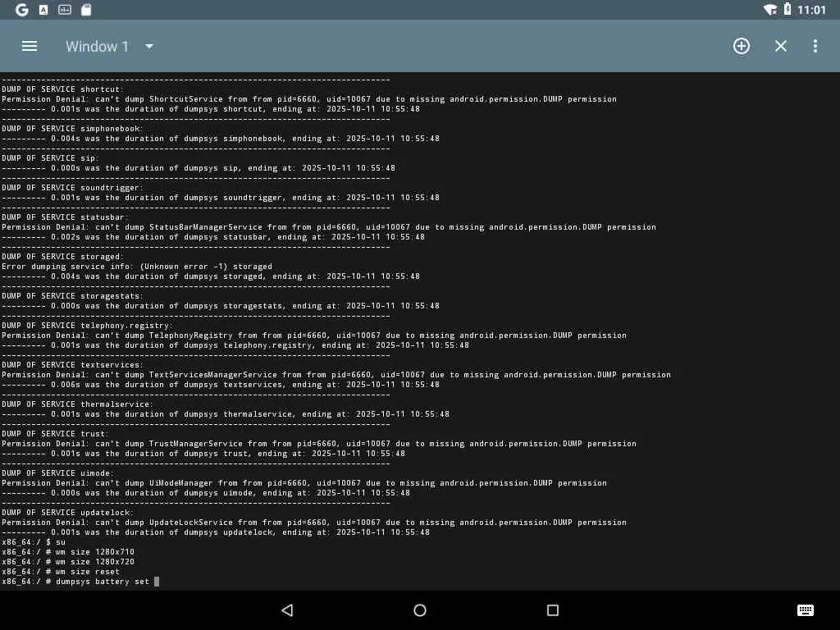Image resolution: width=840 pixels, height=630 pixels.
Task: Select 'DUMP OF SERVICE trust:' line
Action: (x=55, y=433)
